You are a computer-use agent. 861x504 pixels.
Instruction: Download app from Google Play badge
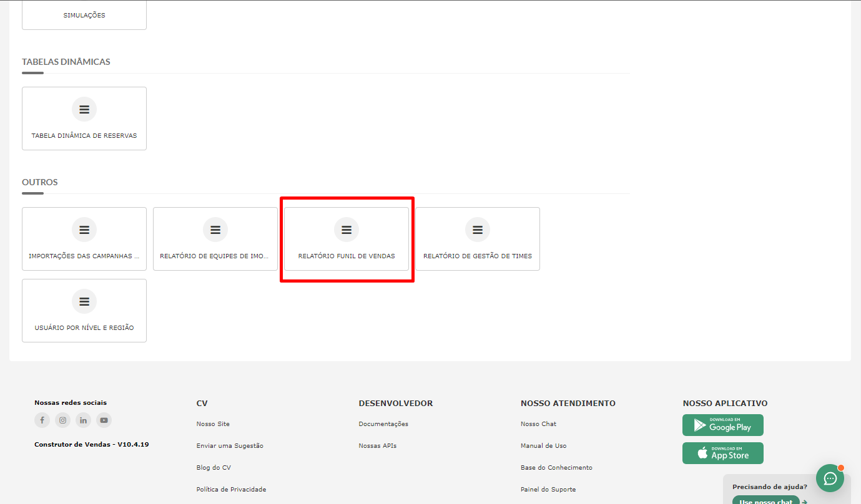[723, 425]
